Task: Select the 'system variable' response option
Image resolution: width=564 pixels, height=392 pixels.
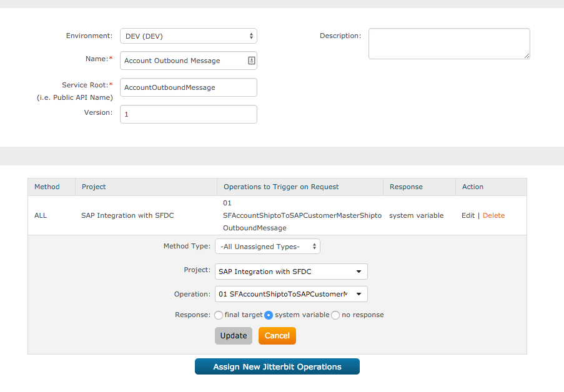Action: coord(269,315)
